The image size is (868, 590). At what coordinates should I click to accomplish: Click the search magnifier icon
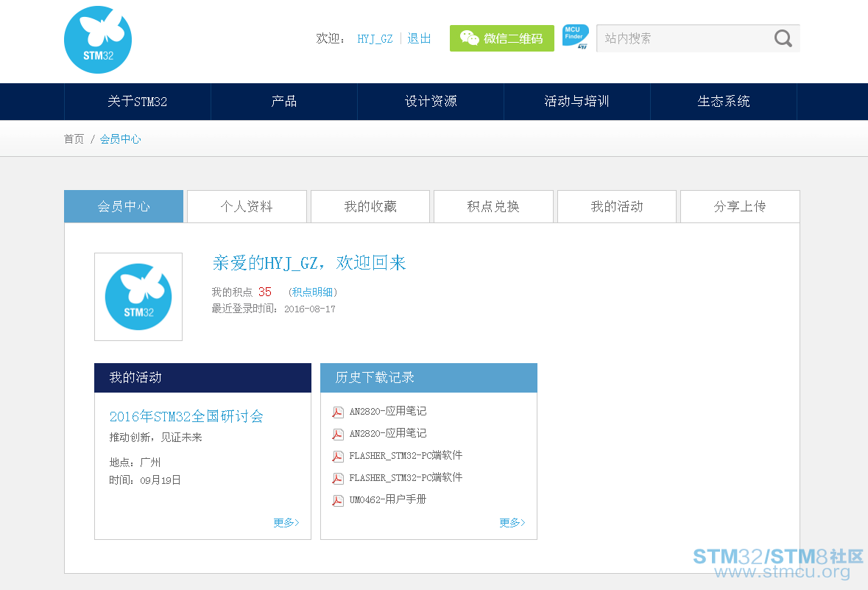point(783,38)
